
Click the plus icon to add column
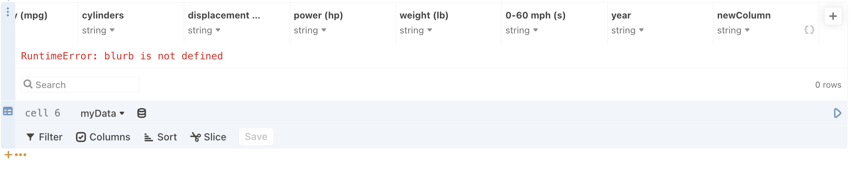tap(833, 16)
